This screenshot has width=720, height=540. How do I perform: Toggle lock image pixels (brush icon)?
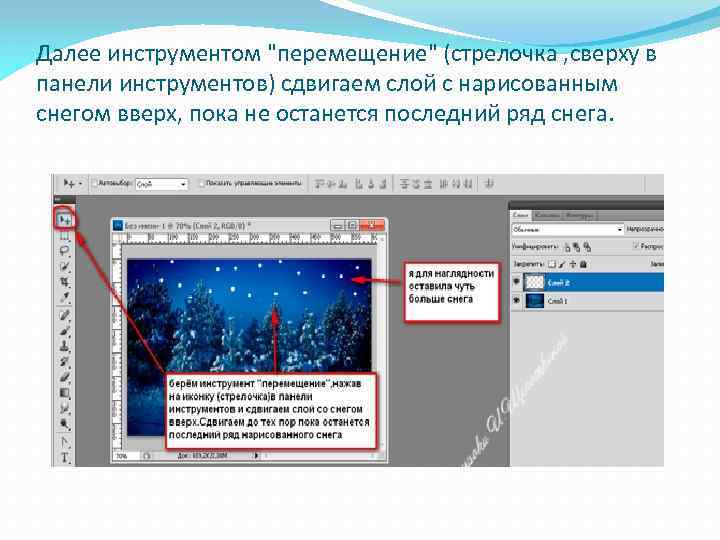pos(562,264)
